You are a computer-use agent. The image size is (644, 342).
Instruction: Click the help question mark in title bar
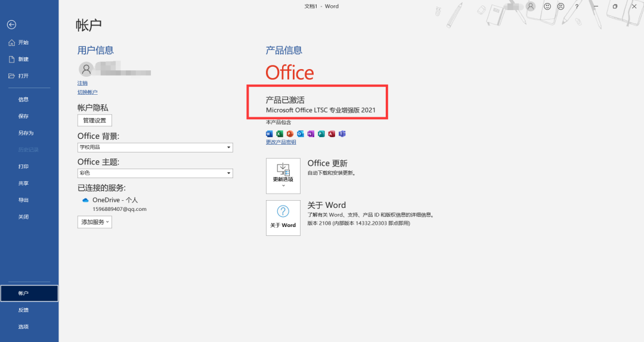577,7
